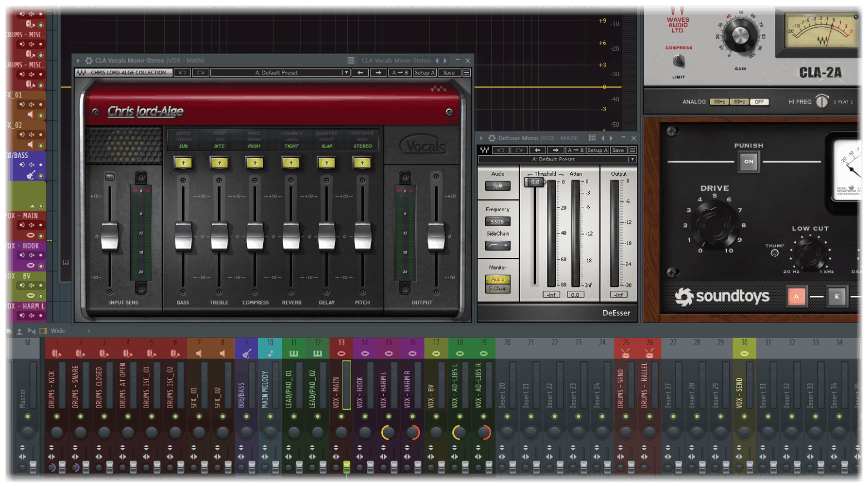Mute the Master mixer channel
868x487 pixels.
pos(27,416)
